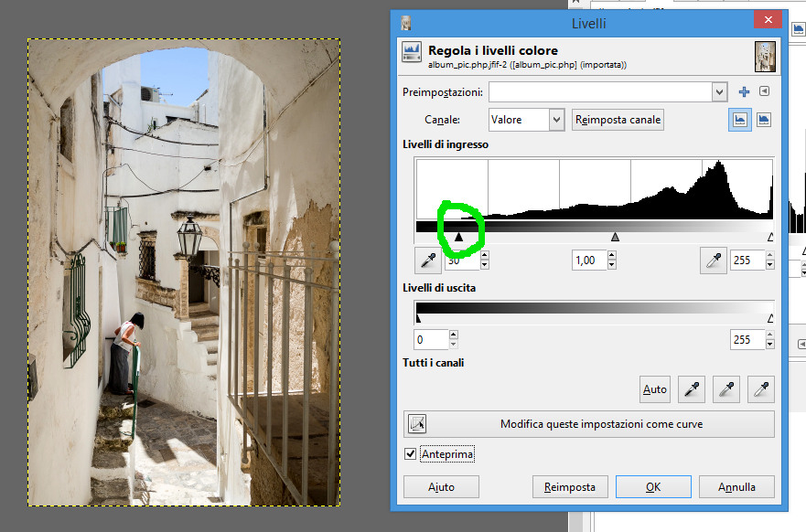Image resolution: width=806 pixels, height=532 pixels.
Task: Select black eyedropper under Tutti i canali
Action: coord(690,389)
